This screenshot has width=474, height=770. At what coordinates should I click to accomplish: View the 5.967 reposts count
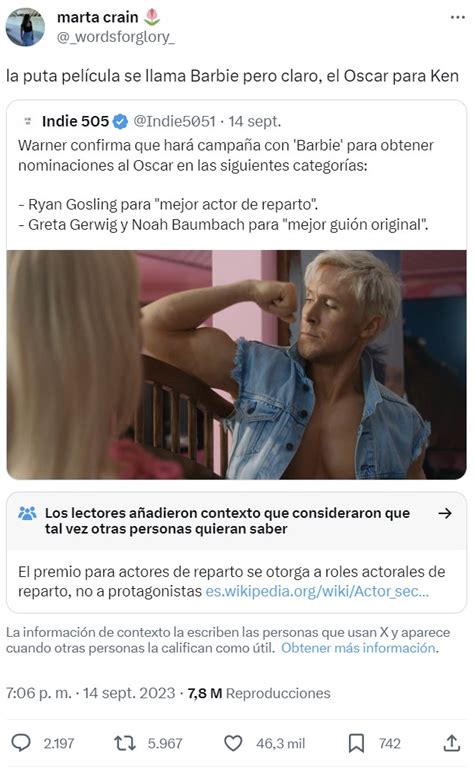point(165,743)
